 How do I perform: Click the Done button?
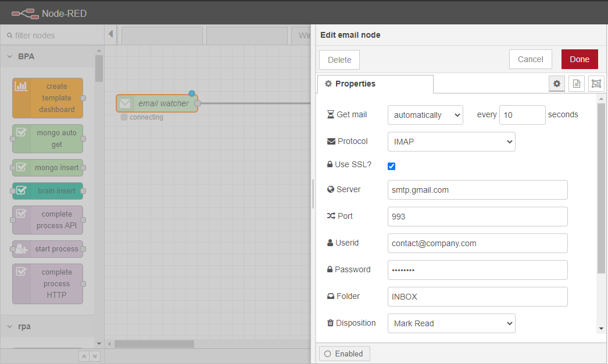pos(580,59)
